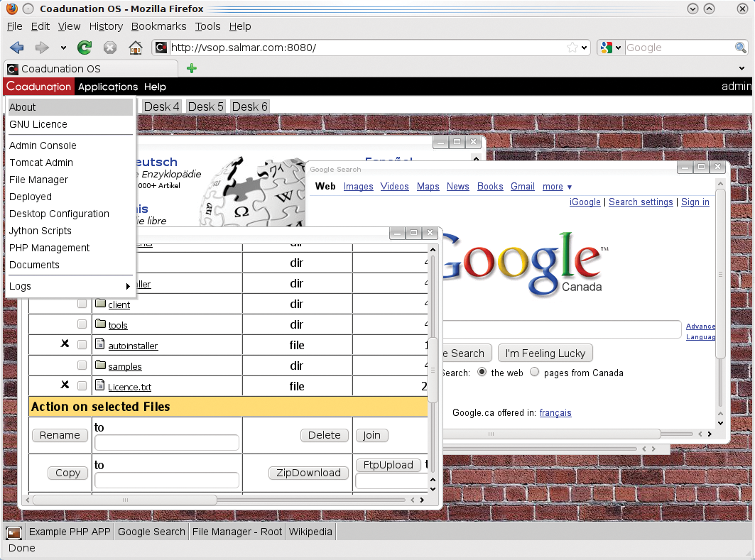The image size is (755, 560).
Task: Click show desktop icon in Coadunation taskbar
Action: pos(13,532)
